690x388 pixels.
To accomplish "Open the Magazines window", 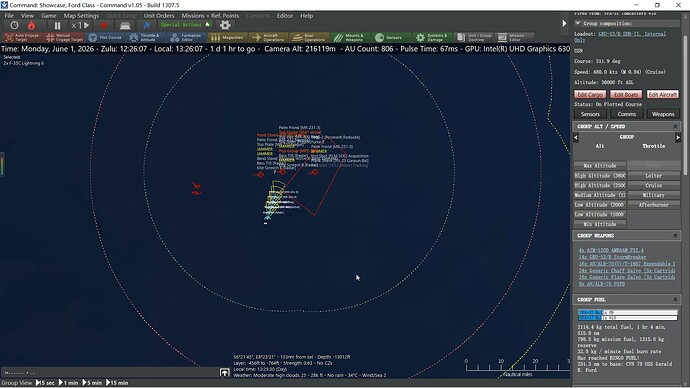I will pyautogui.click(x=227, y=37).
